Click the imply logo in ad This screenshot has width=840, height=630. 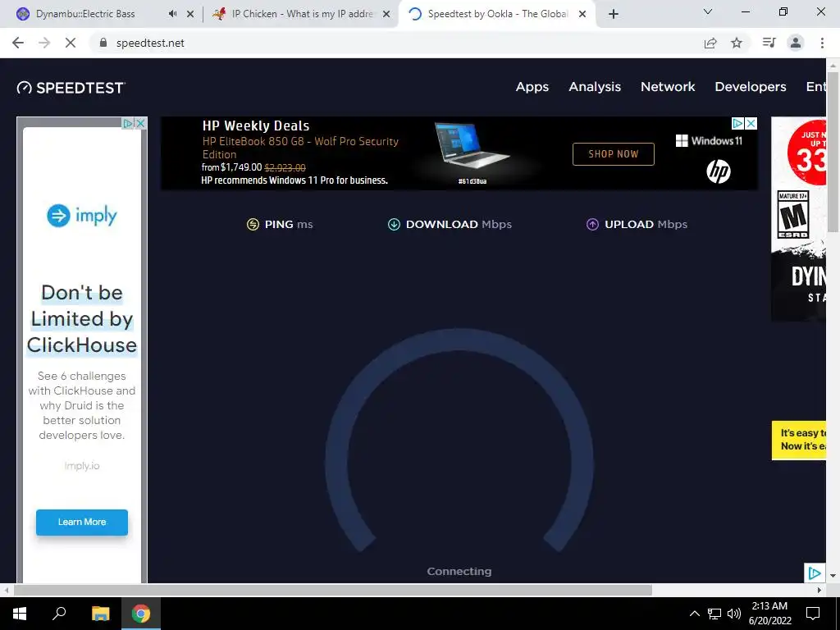click(82, 216)
